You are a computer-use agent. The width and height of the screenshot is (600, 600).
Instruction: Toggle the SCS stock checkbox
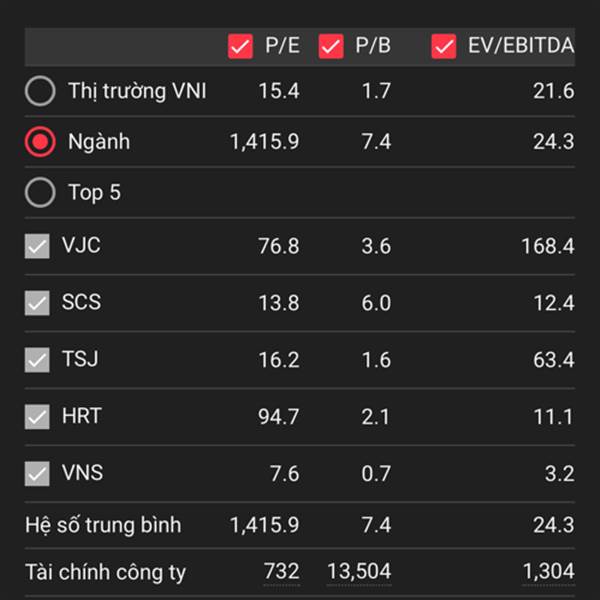pyautogui.click(x=37, y=303)
